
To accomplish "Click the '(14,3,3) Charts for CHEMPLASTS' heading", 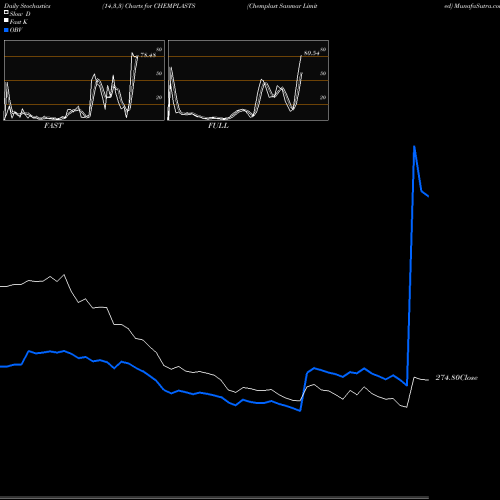I will 149,6.
